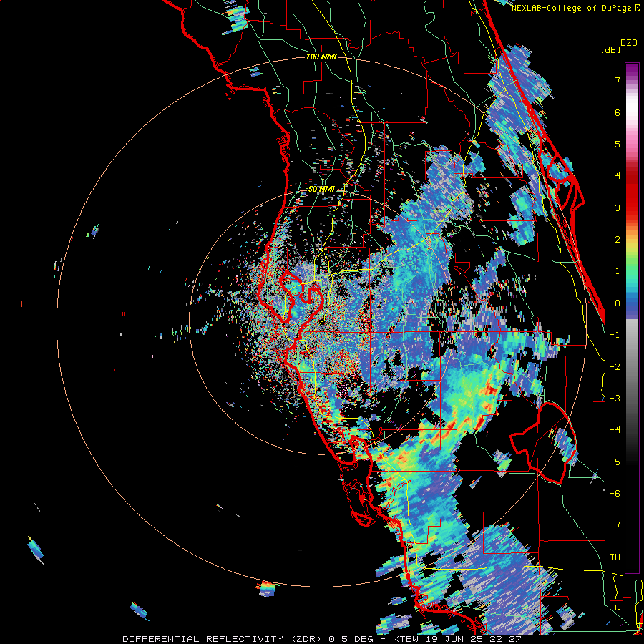
Task: Click the '50 NMI' range ring label
Action: [321, 190]
